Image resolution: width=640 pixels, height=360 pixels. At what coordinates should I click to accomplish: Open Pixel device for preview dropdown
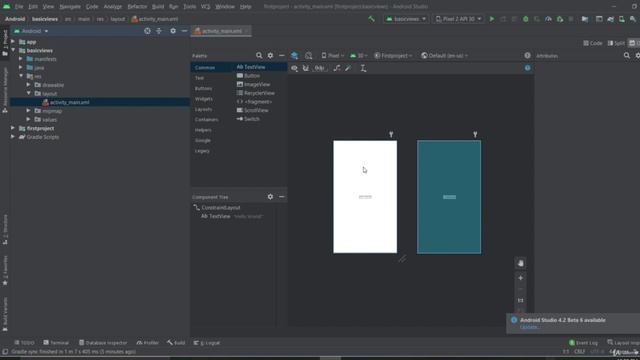click(332, 56)
